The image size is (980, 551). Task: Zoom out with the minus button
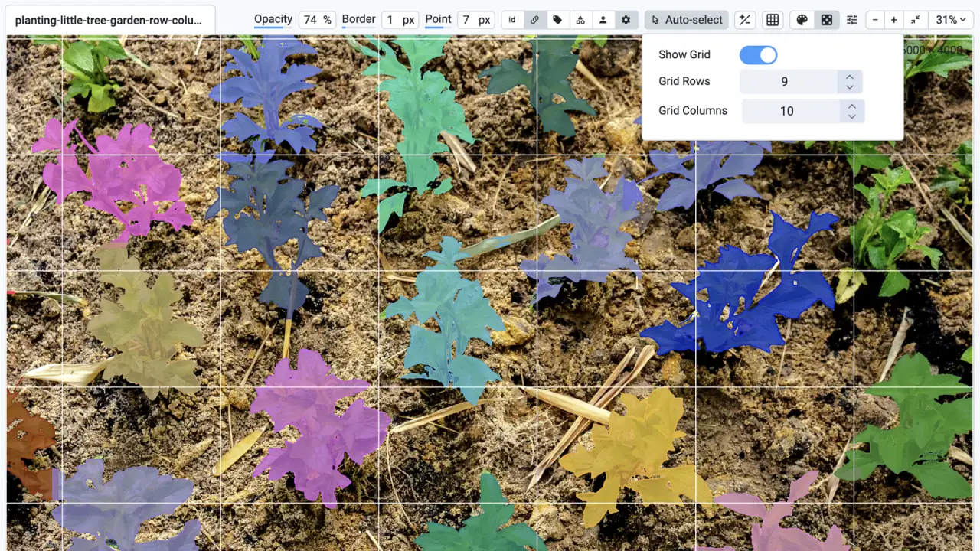(x=876, y=20)
